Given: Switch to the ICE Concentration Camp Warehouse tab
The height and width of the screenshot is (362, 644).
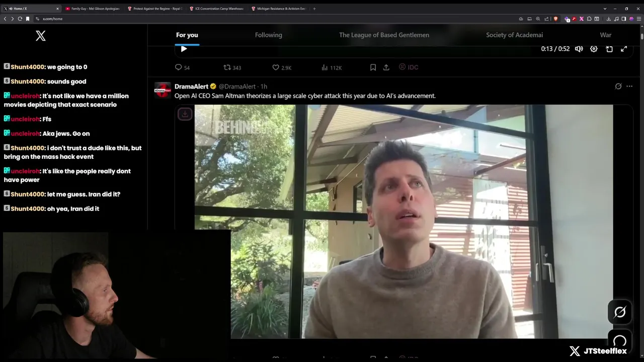Looking at the screenshot, I should tap(216, 9).
